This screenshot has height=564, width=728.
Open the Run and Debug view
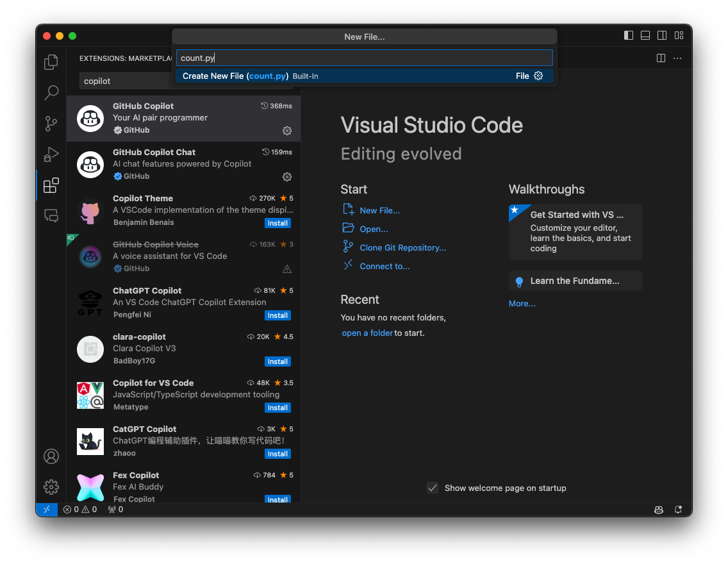point(51,154)
